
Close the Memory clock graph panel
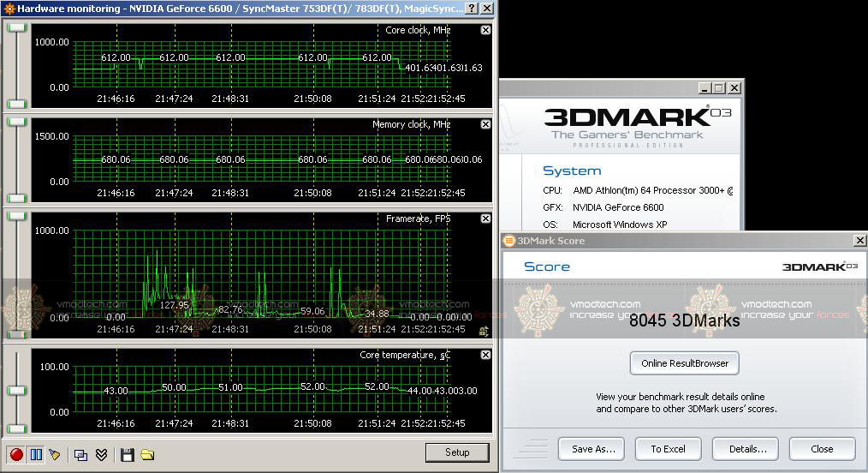point(485,124)
